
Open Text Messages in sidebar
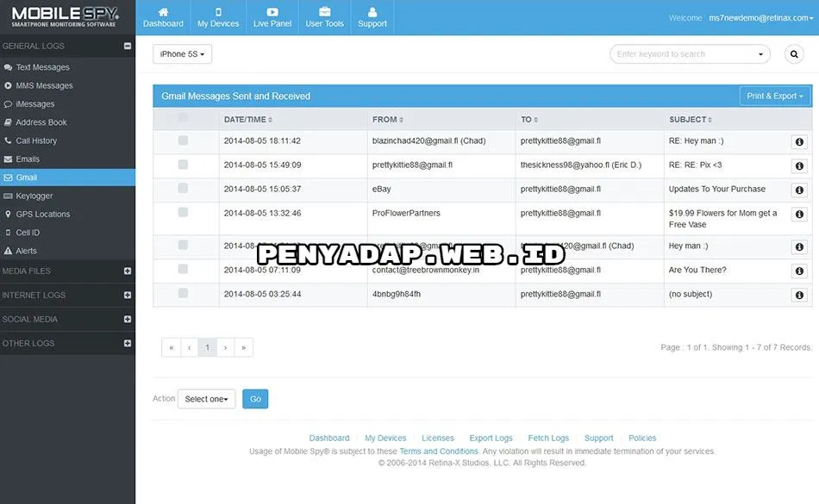[42, 67]
